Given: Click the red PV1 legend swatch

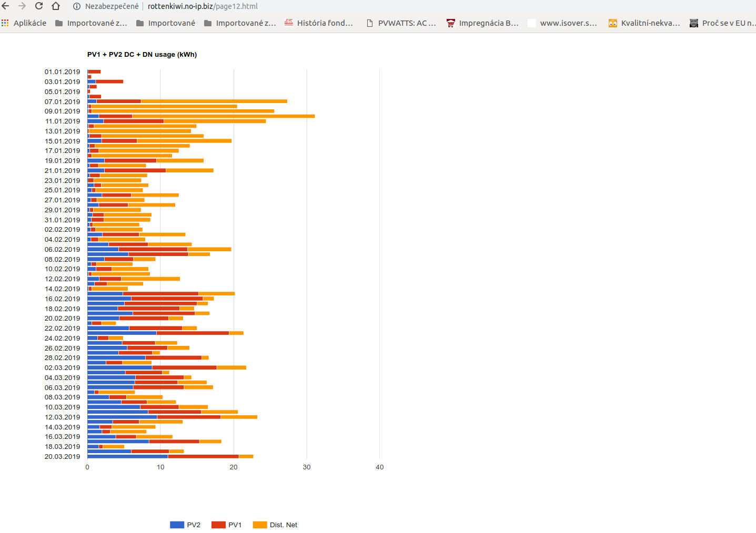Looking at the screenshot, I should (x=218, y=525).
